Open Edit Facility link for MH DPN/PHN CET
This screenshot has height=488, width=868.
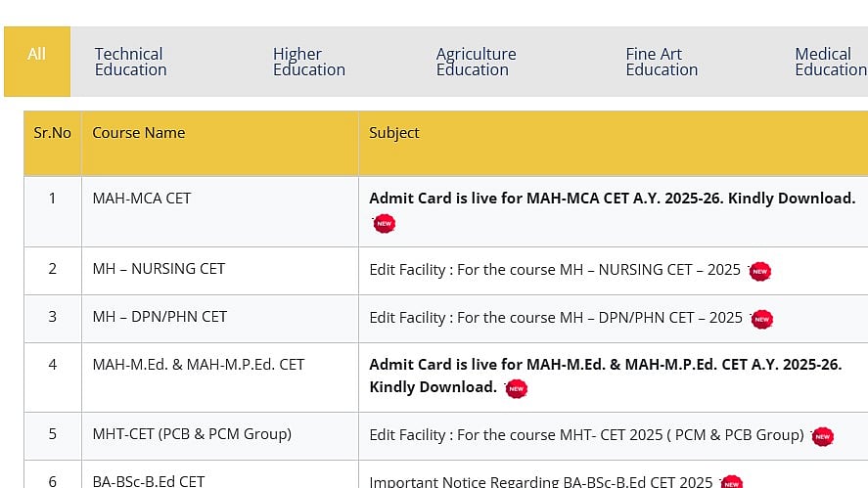point(556,318)
